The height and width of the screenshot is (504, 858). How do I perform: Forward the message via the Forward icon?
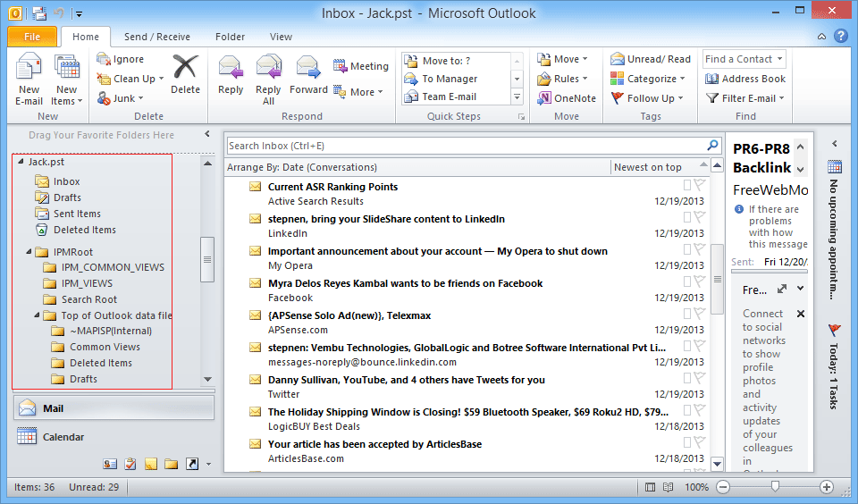[x=308, y=67]
